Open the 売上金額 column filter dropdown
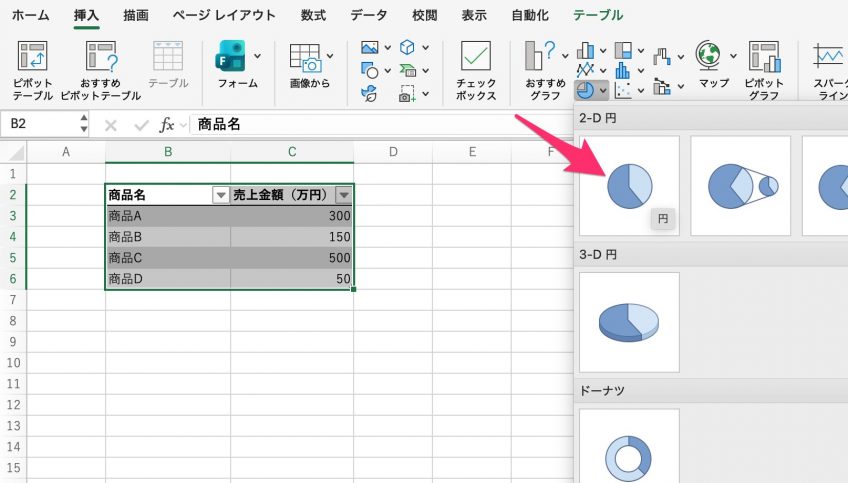Image resolution: width=848 pixels, height=483 pixels. click(x=344, y=196)
